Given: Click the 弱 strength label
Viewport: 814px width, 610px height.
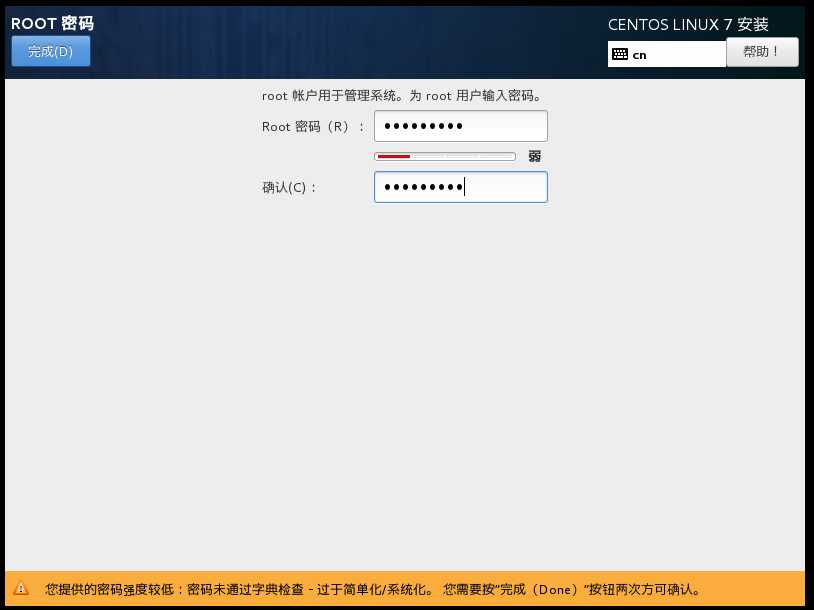Looking at the screenshot, I should pos(535,156).
